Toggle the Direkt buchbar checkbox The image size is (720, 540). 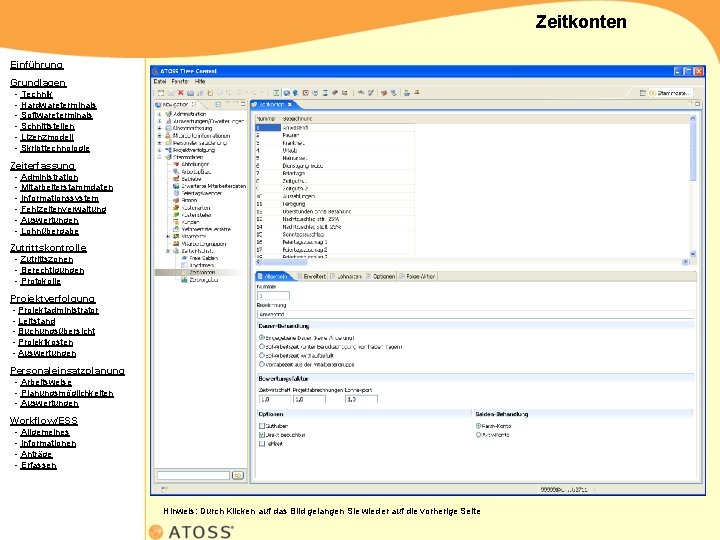click(262, 434)
